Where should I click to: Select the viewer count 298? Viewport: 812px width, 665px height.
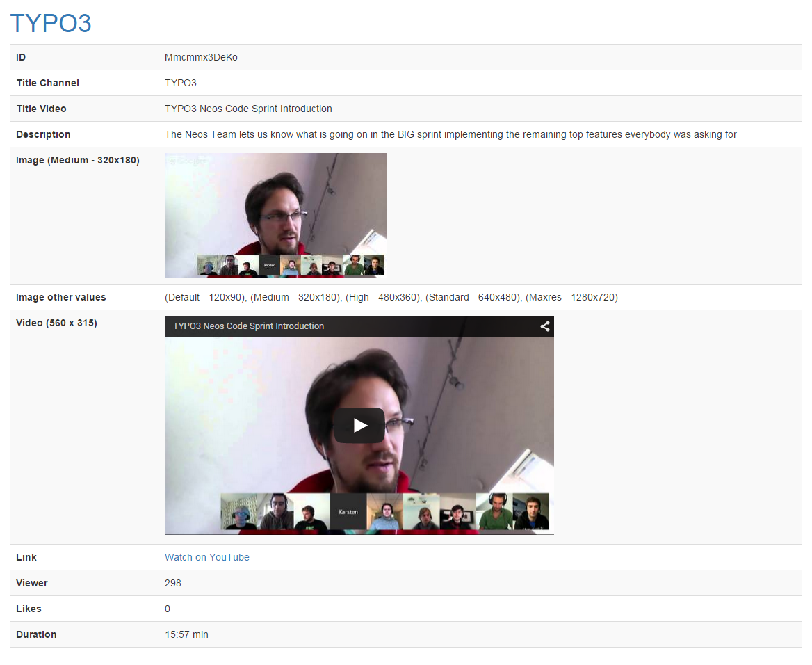173,583
